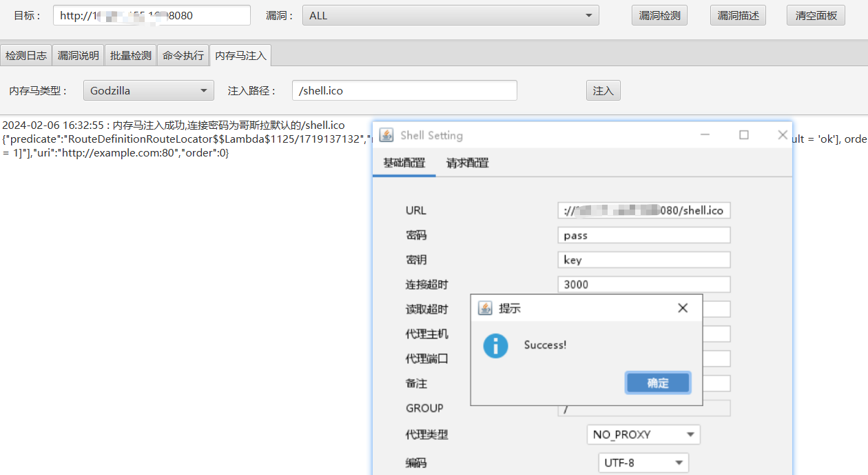Screen dimensions: 868x475
Task: Open the 代理类型 NO_PROXY dropdown
Action: pyautogui.click(x=643, y=434)
